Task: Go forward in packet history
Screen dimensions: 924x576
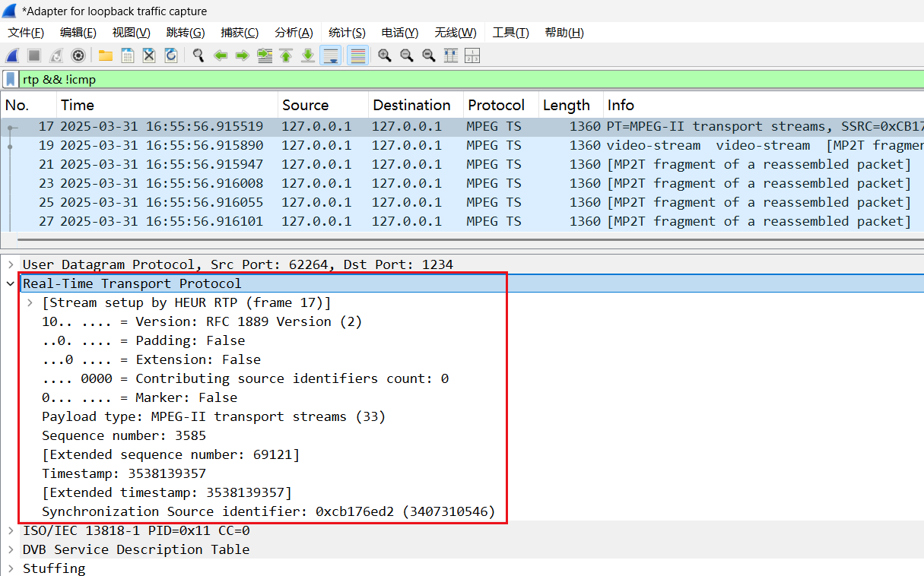Action: click(243, 55)
